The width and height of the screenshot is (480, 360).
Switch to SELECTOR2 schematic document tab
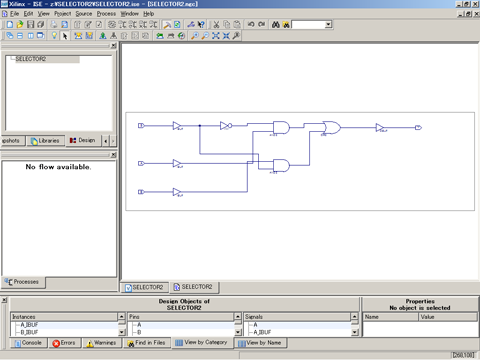point(193,287)
